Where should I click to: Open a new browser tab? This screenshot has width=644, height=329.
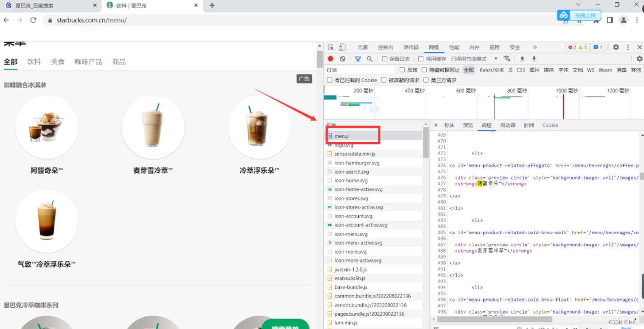212,5
